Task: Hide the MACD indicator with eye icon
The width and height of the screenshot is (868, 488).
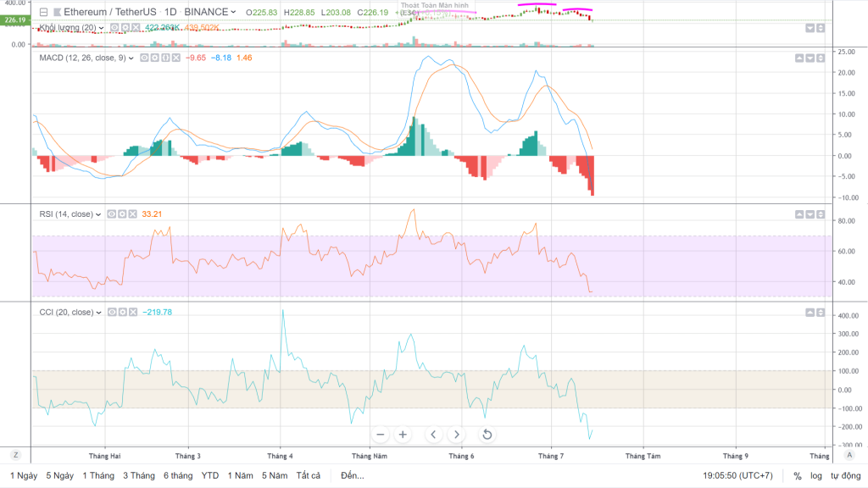Action: [144, 58]
